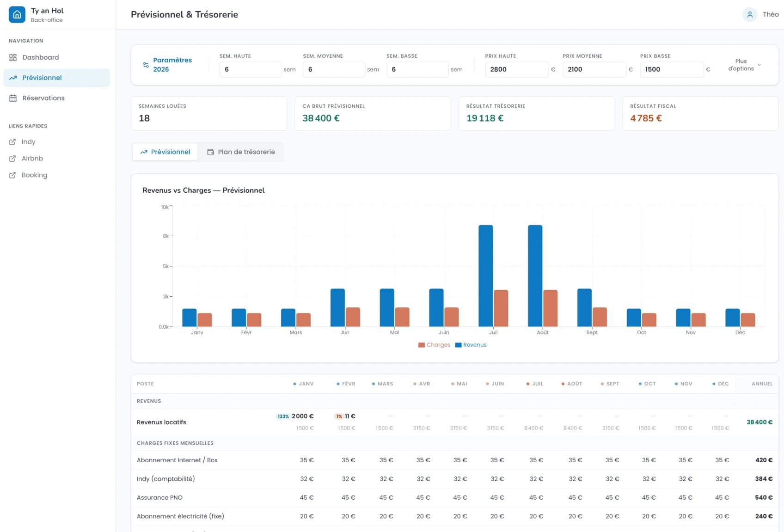Click the Plan de trésorerie wallet icon
Image resolution: width=784 pixels, height=532 pixels.
210,152
